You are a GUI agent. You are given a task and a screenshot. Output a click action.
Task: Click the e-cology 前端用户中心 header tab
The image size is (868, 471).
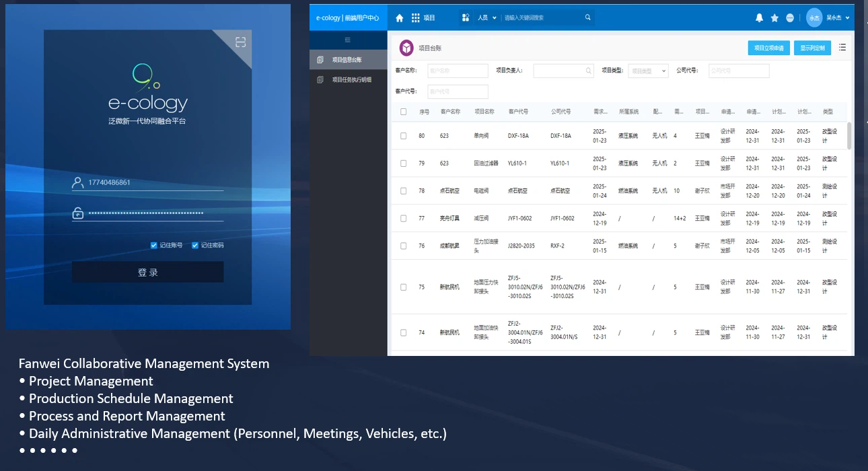pos(349,17)
